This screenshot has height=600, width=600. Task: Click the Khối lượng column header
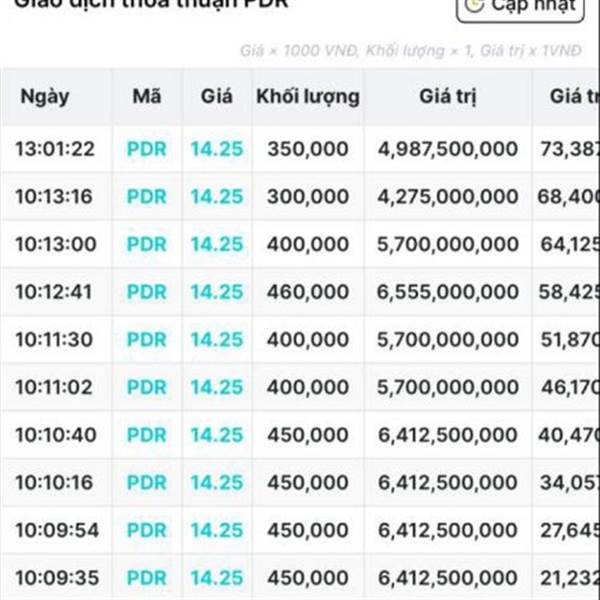point(308,97)
